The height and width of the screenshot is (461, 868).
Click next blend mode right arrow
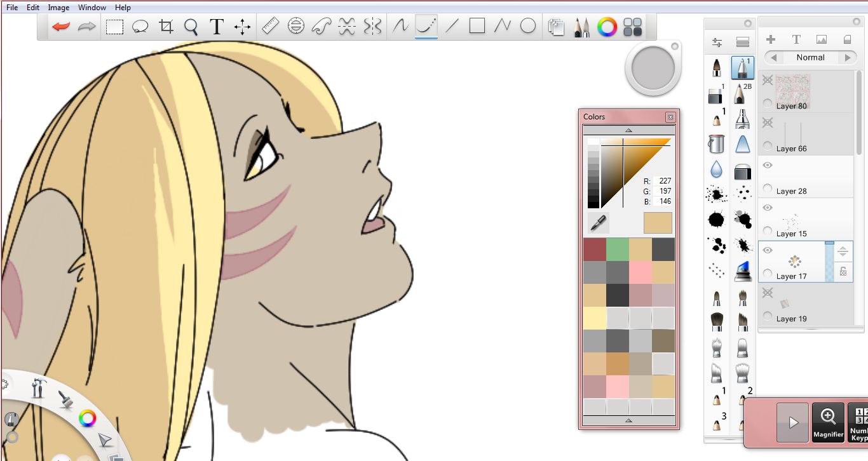[x=847, y=58]
